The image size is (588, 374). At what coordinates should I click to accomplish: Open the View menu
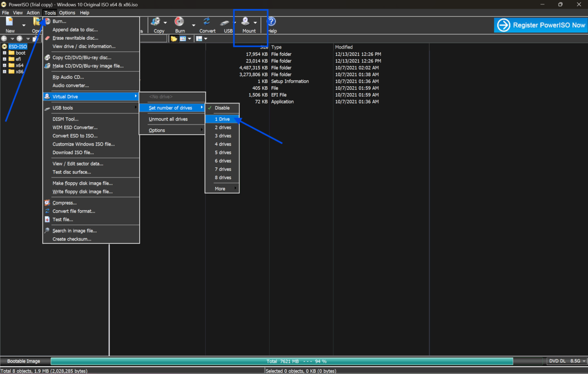pyautogui.click(x=18, y=13)
